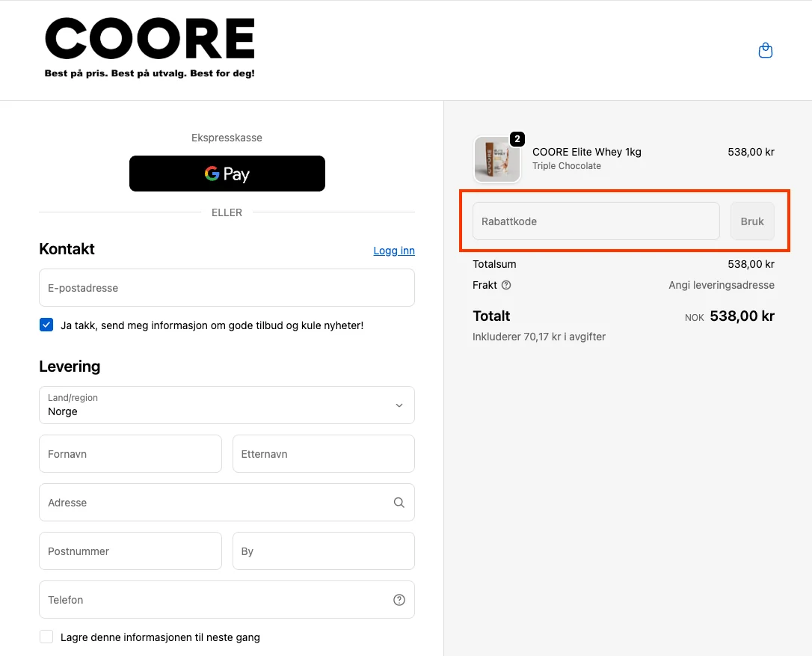Click the Triple Chocolate variant text

click(x=567, y=166)
